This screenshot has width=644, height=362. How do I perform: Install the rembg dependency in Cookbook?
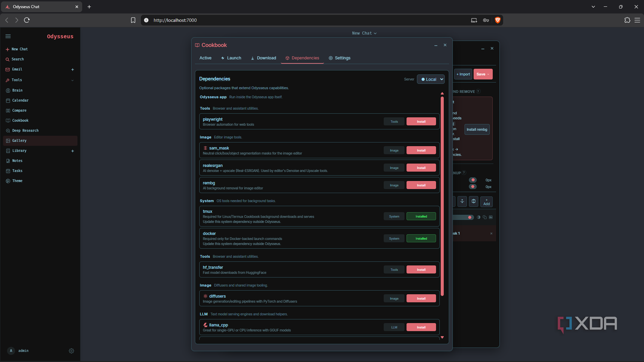[421, 185]
